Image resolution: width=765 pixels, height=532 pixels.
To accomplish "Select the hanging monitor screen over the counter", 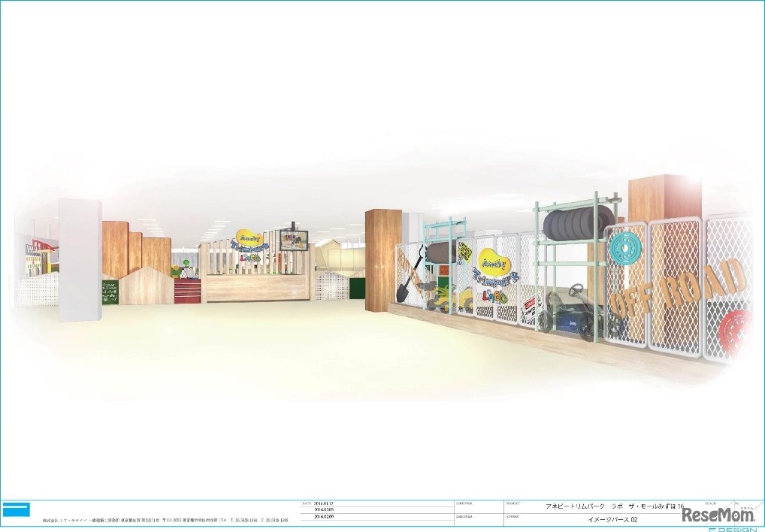I will coord(294,240).
